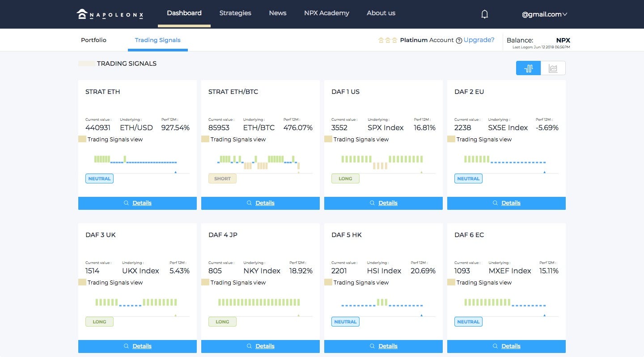The image size is (644, 357).
Task: Click the STRAT ETH card title
Action: 103,92
